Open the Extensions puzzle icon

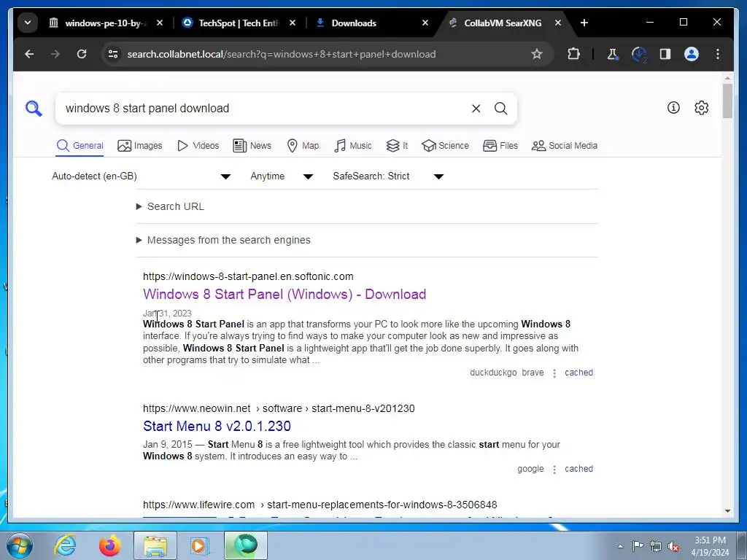(573, 54)
